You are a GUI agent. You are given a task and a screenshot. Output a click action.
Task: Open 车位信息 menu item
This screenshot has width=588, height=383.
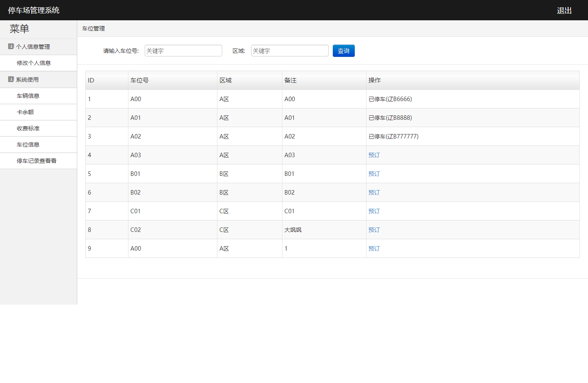pos(28,145)
